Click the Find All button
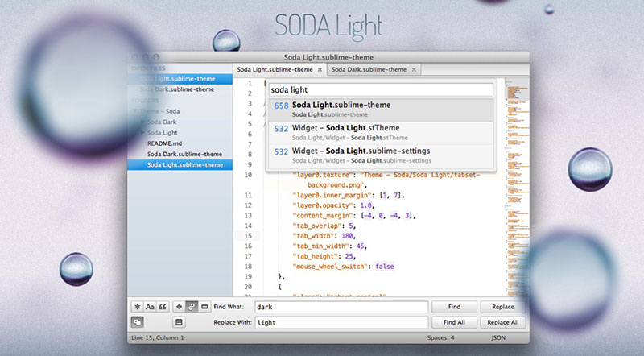Viewport: 644px width, 356px height. pos(454,322)
